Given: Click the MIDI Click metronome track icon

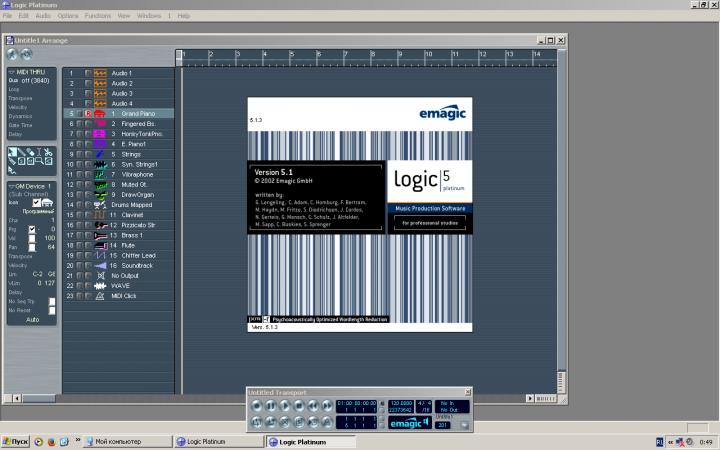Looking at the screenshot, I should (100, 295).
